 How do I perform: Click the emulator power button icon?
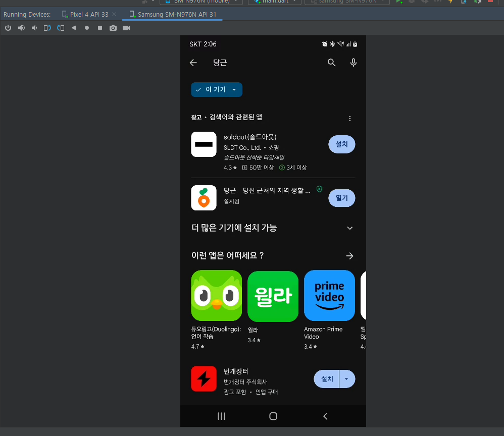[8, 28]
